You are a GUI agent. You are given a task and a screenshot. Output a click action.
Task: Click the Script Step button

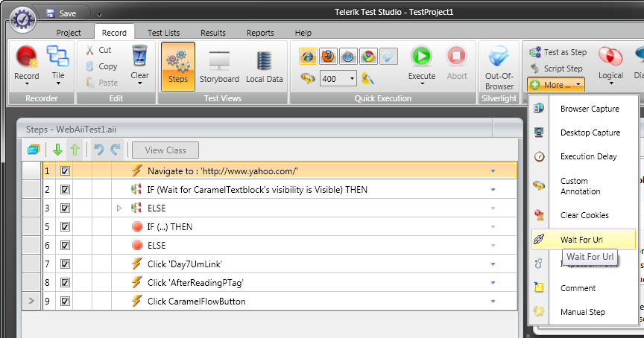(556, 68)
